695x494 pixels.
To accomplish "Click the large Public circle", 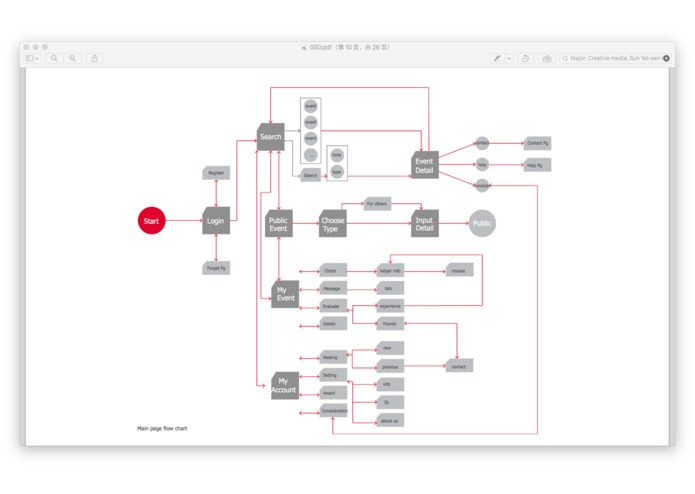I will click(x=482, y=223).
